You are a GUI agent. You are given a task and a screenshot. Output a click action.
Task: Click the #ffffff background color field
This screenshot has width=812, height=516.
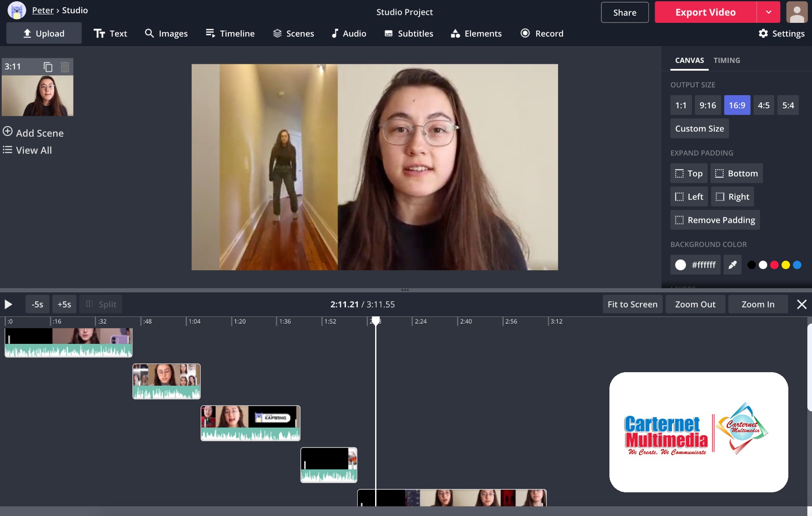(x=695, y=265)
